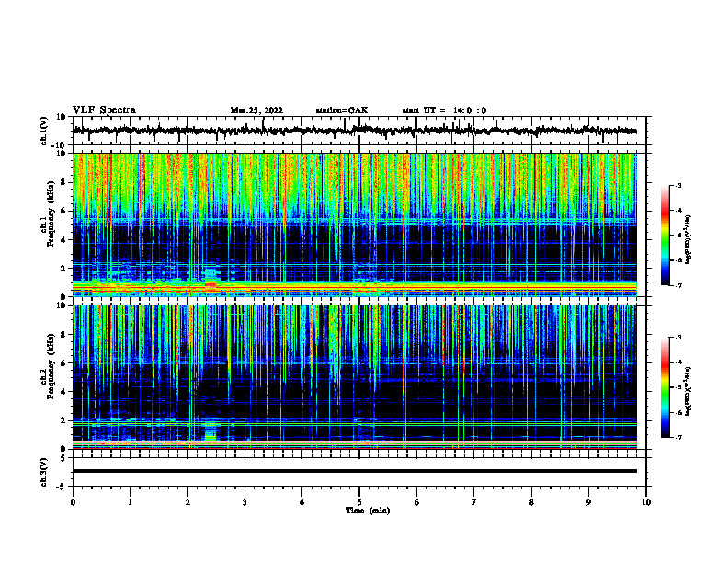Click the ch.3 flat voltage trace
Image resolution: width=728 pixels, height=563 pixels.
click(355, 471)
